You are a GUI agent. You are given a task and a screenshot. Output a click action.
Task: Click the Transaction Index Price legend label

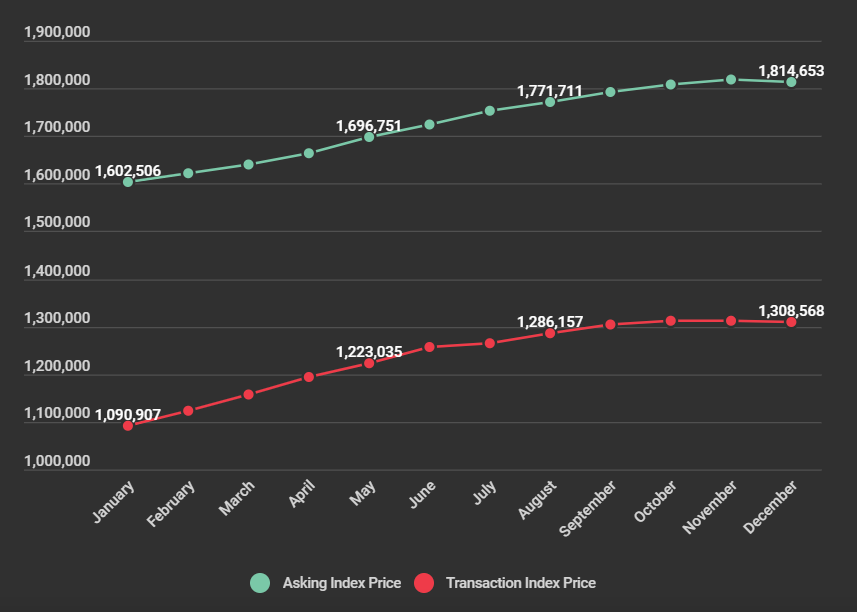click(520, 583)
